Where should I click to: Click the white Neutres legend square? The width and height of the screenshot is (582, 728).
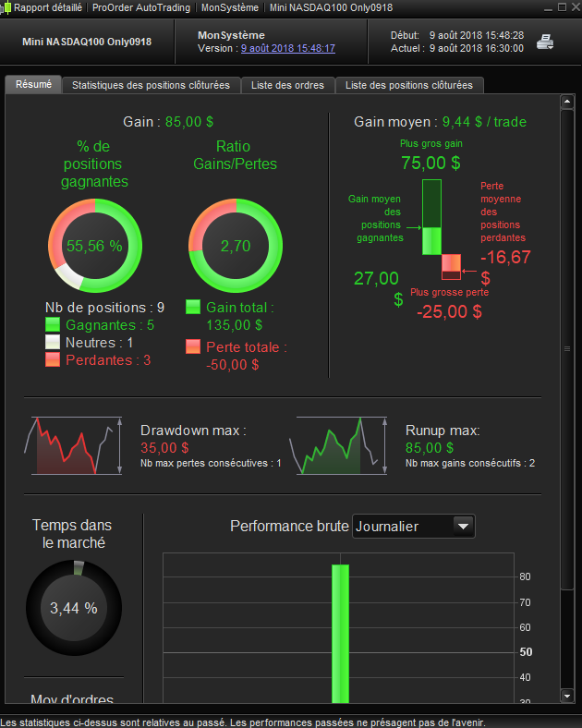click(53, 342)
